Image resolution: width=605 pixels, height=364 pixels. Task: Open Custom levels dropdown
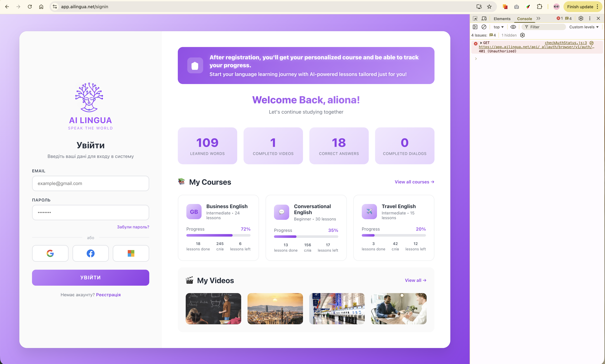pyautogui.click(x=584, y=27)
